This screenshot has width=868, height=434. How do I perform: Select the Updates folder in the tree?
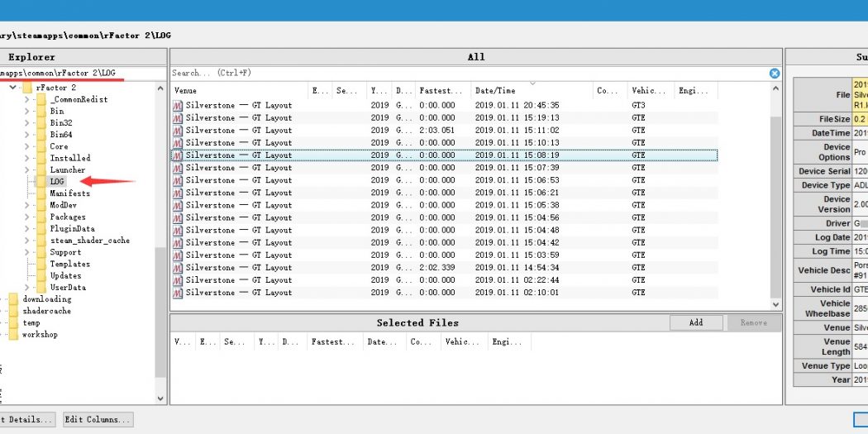(65, 275)
